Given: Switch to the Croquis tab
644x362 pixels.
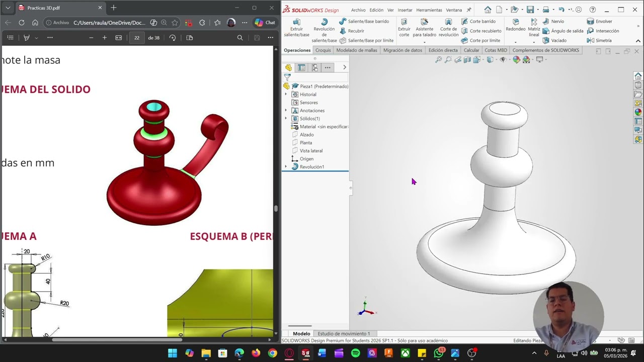Looking at the screenshot, I should [x=323, y=50].
